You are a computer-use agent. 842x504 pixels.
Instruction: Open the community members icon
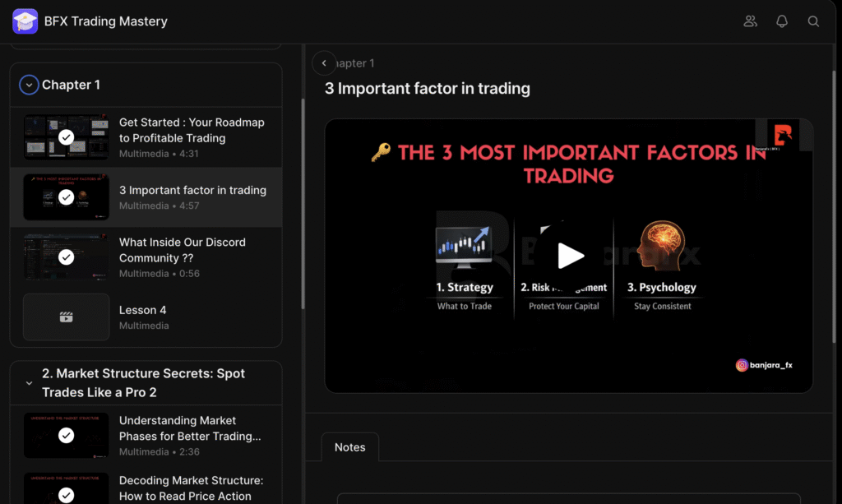tap(750, 21)
